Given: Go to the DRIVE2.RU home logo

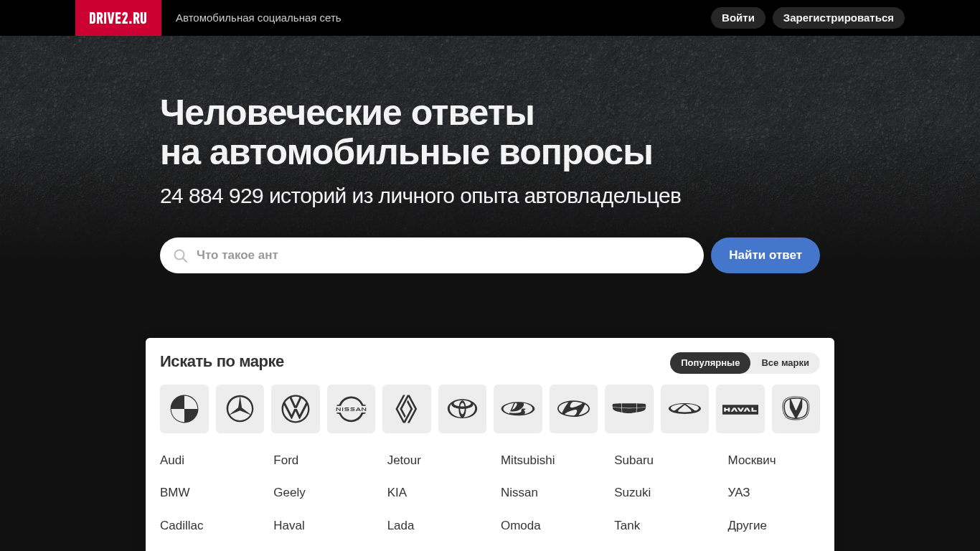Looking at the screenshot, I should 118,18.
